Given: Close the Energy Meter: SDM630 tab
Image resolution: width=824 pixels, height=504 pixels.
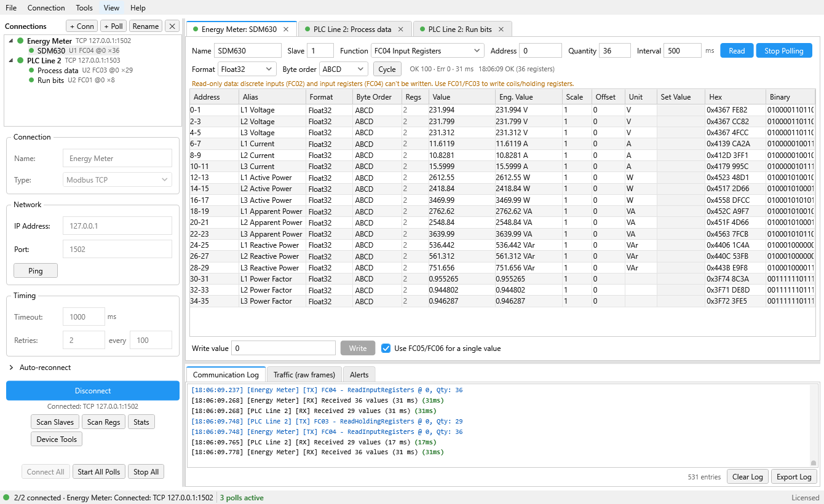Looking at the screenshot, I should pyautogui.click(x=286, y=29).
